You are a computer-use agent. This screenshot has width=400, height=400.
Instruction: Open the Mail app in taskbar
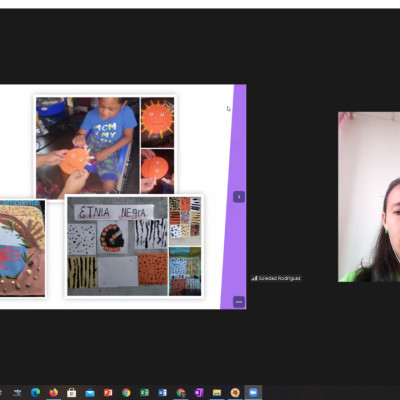[x=90, y=393]
